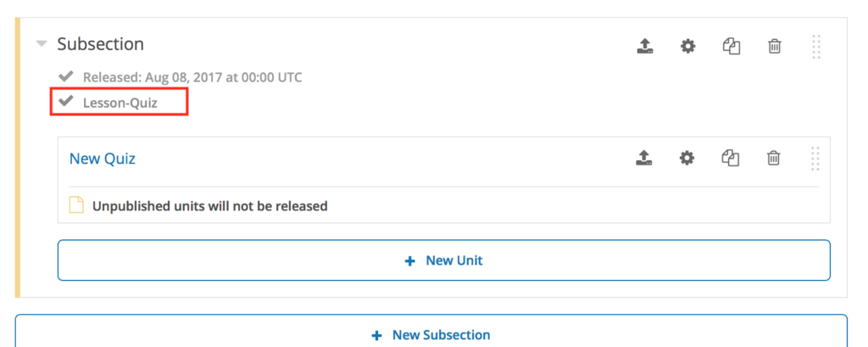
Task: Add a New Unit button
Action: pos(444,260)
